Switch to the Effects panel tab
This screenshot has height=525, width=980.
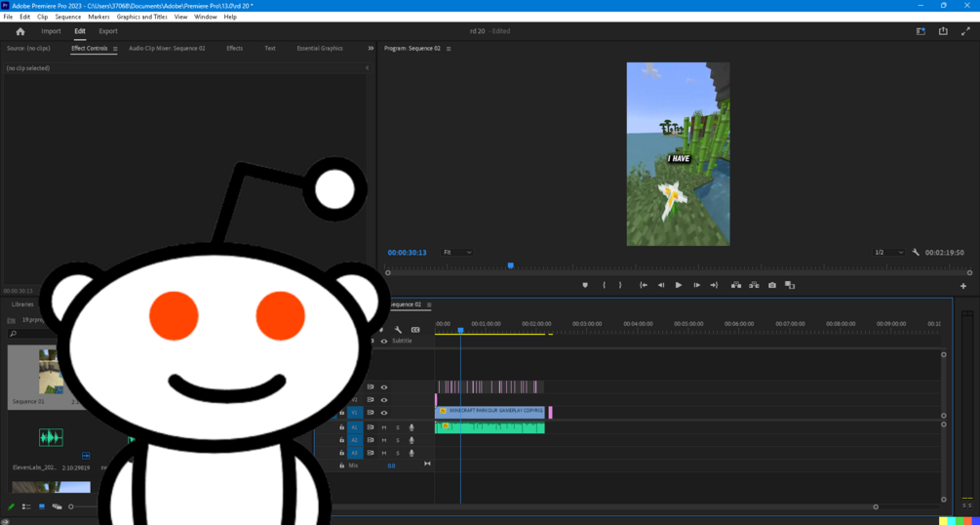point(234,48)
